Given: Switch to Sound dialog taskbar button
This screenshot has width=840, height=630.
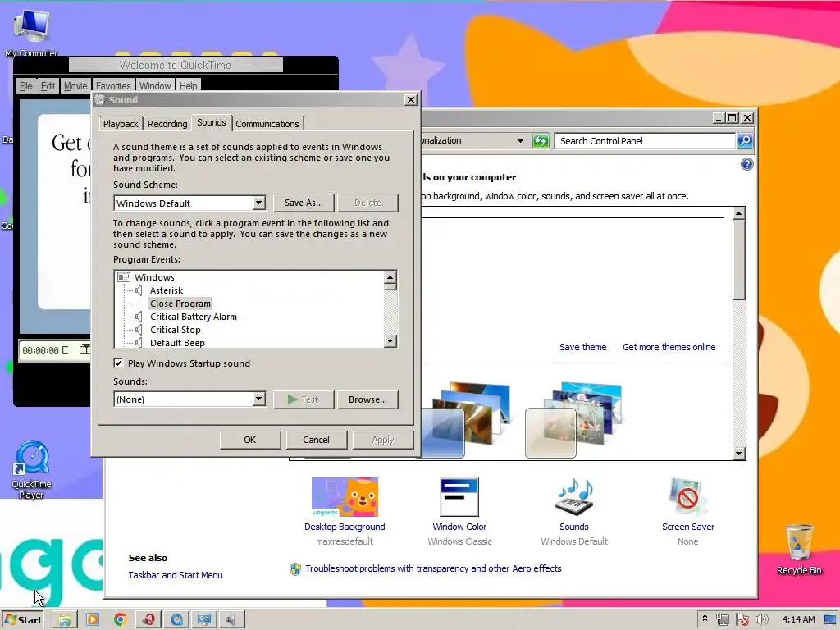Looking at the screenshot, I should [232, 620].
